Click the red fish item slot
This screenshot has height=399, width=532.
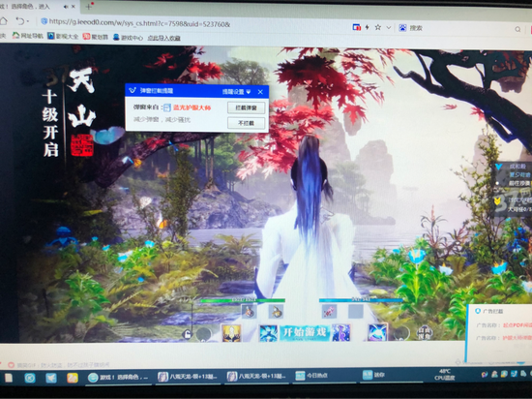[x=329, y=311]
